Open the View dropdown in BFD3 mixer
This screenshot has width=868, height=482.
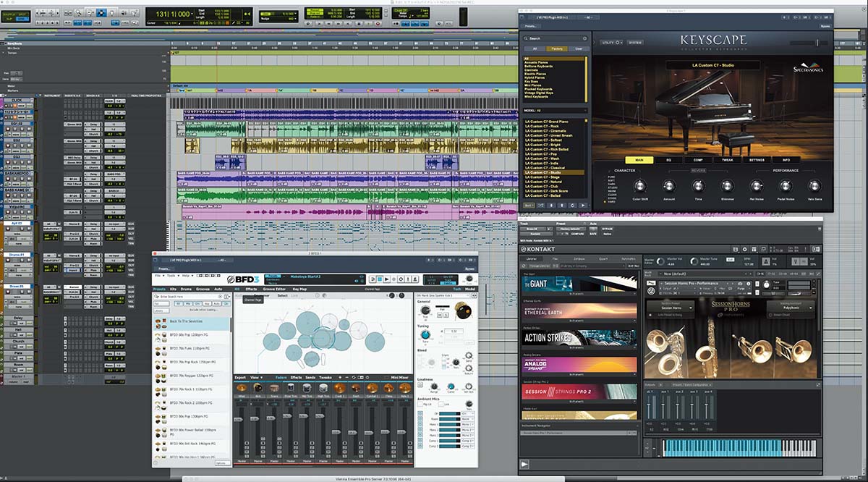[256, 377]
